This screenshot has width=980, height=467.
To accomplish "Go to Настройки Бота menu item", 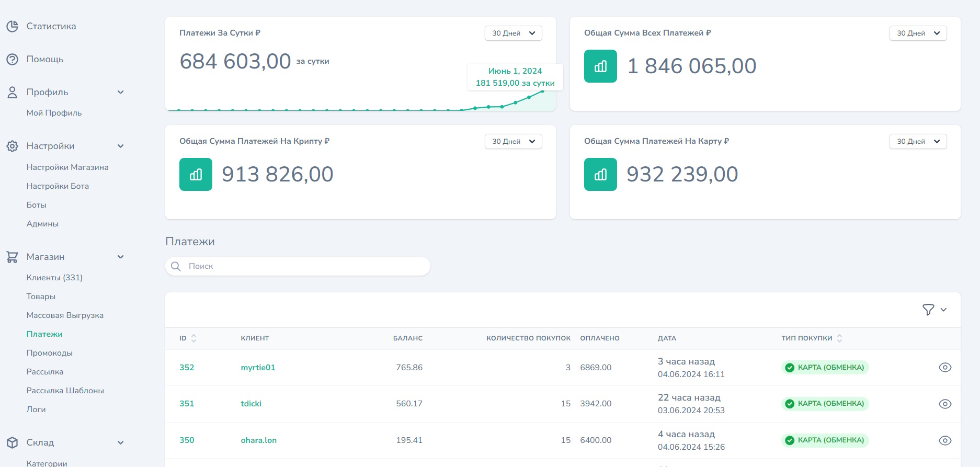I will (x=58, y=186).
